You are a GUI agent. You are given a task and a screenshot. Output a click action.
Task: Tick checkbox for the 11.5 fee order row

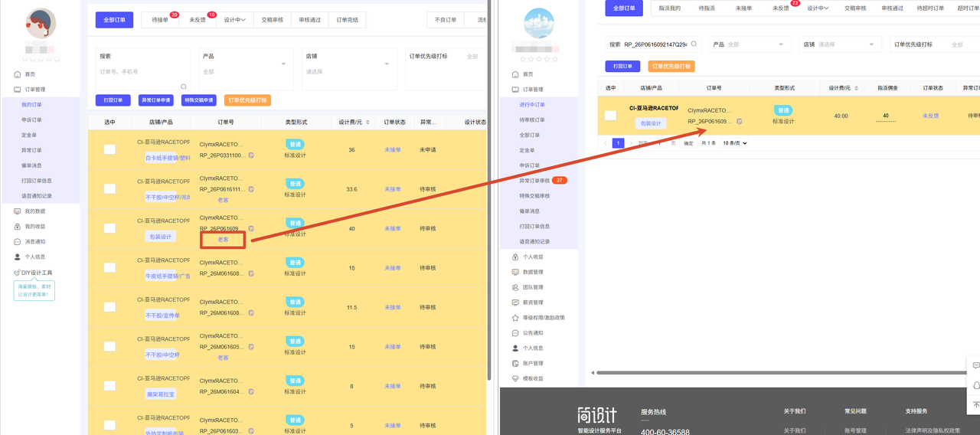pyautogui.click(x=109, y=307)
